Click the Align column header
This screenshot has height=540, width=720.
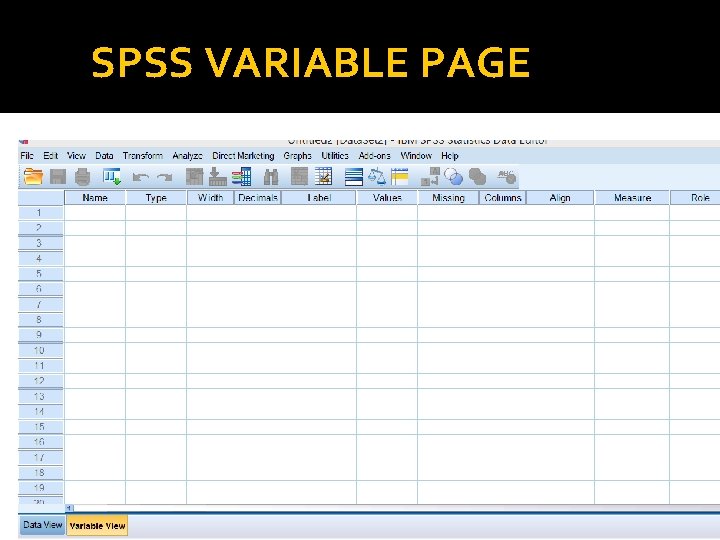click(560, 198)
